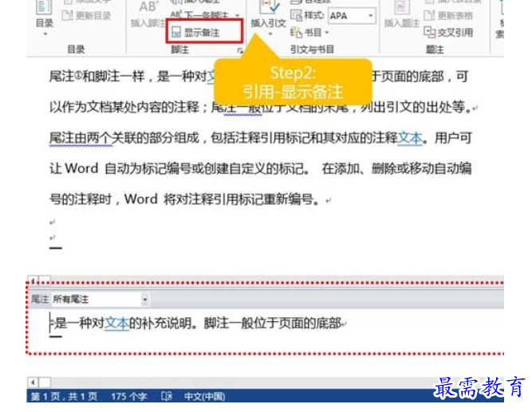Click the 文本 link after 对应的注释
The image size is (532, 412).
tap(410, 138)
